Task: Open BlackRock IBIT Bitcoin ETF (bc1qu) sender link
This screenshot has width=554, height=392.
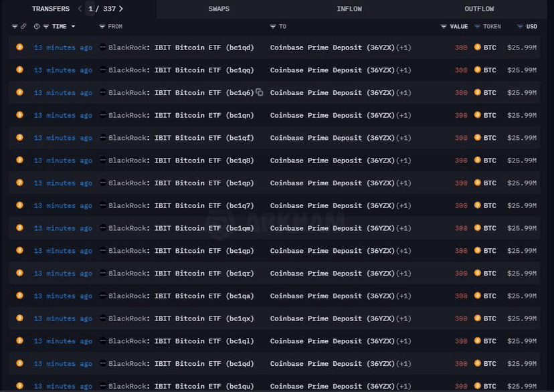Action: pos(181,386)
